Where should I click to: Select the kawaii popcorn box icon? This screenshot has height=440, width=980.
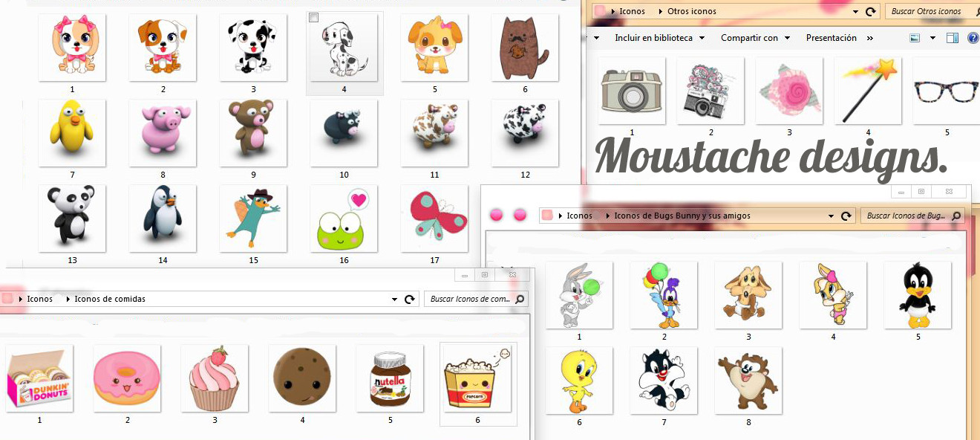pos(477,378)
